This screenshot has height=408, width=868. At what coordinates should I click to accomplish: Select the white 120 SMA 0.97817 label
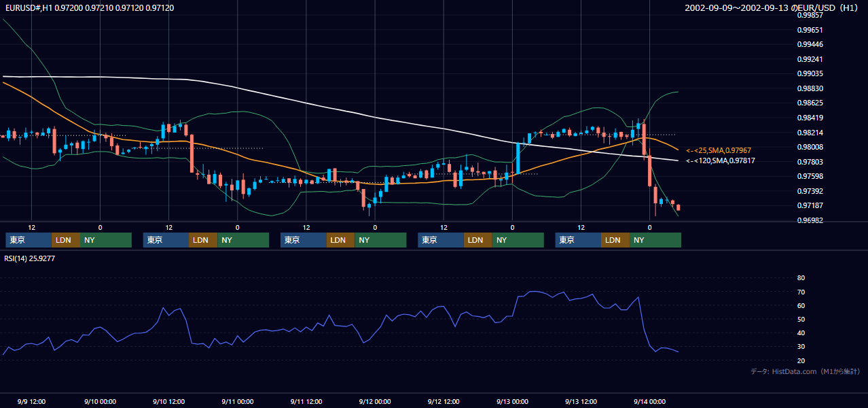pyautogui.click(x=721, y=161)
